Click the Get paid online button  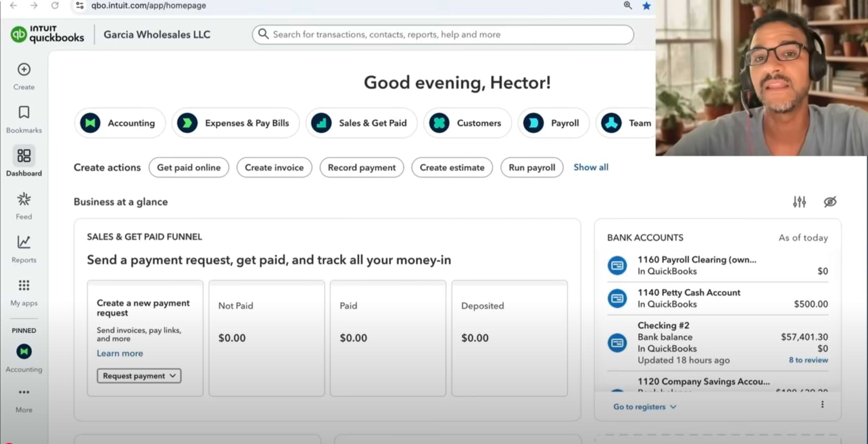[x=189, y=168]
